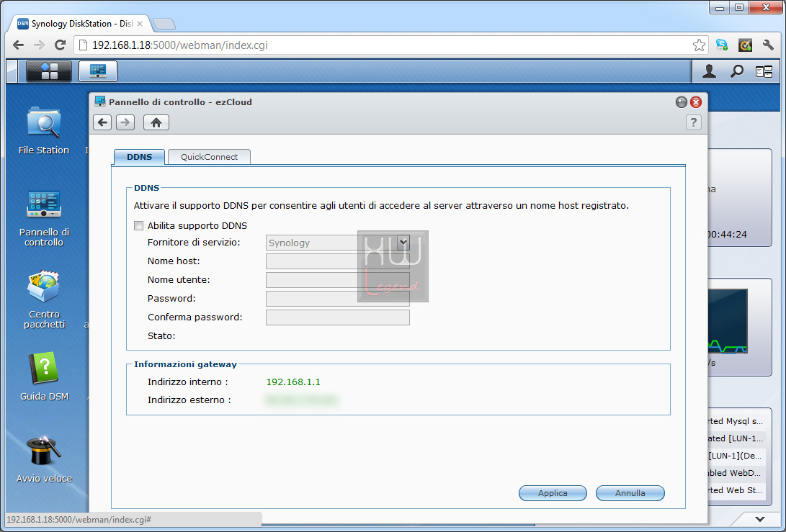Image resolution: width=786 pixels, height=532 pixels.
Task: Click the Nome utente input field
Action: click(x=337, y=280)
